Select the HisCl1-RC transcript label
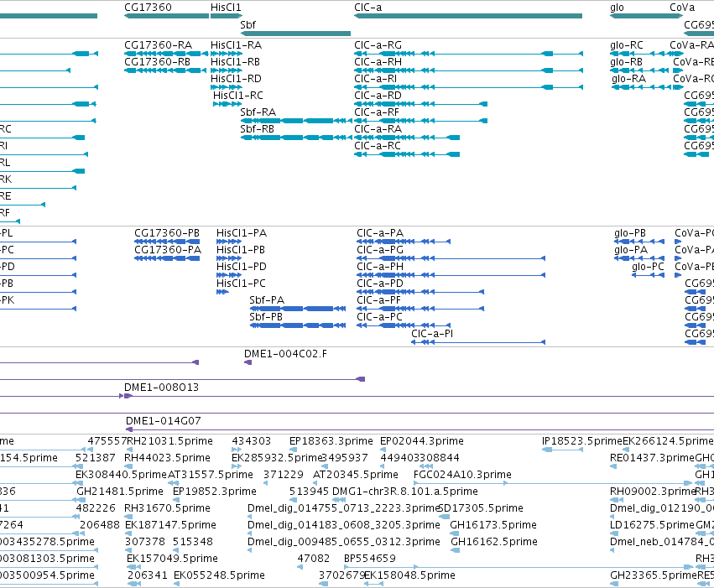Image resolution: width=714 pixels, height=588 pixels. point(238,96)
